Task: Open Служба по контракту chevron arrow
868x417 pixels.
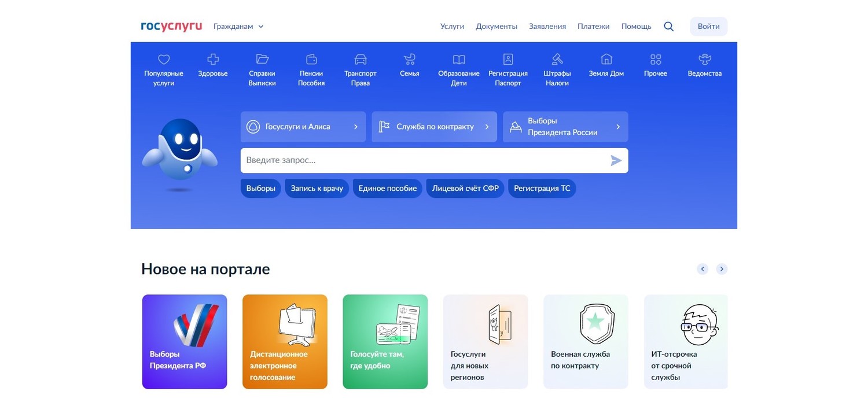Action: tap(487, 127)
